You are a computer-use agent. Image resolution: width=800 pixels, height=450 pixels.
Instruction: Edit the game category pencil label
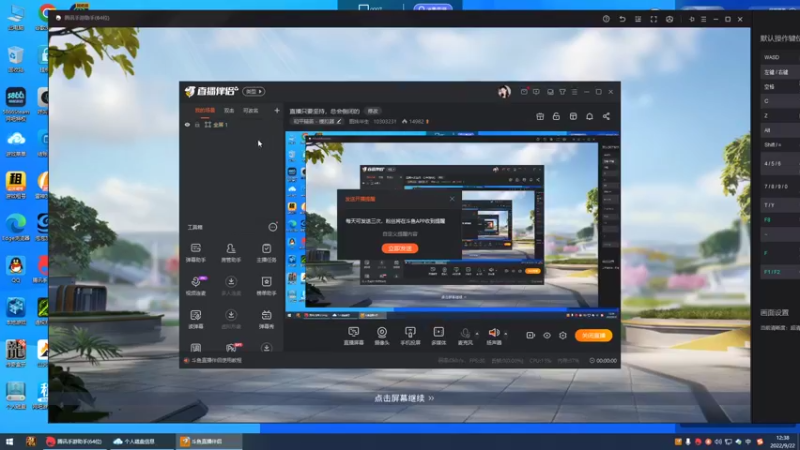pyautogui.click(x=317, y=121)
